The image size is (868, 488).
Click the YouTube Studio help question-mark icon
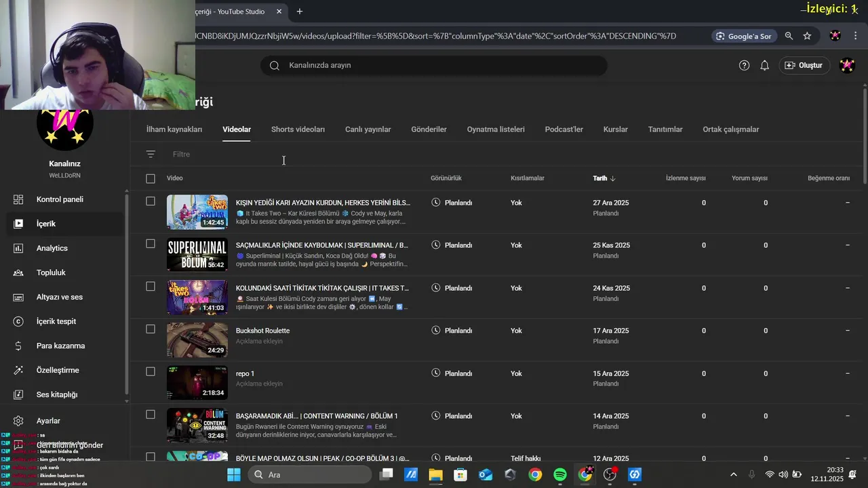point(744,66)
